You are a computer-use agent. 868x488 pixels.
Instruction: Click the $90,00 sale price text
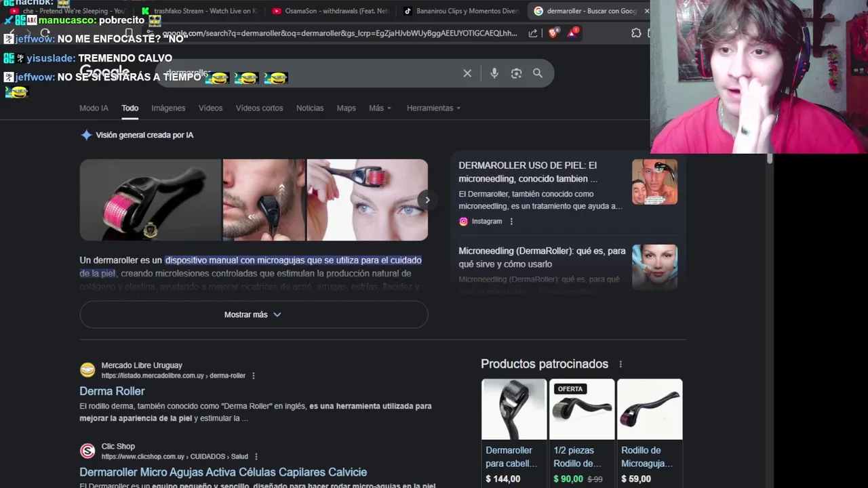coord(568,479)
